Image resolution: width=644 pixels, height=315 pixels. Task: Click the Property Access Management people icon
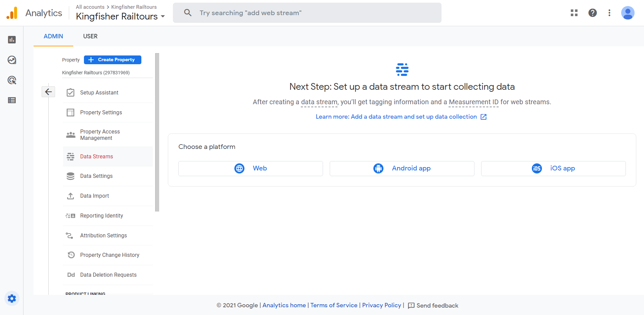(x=71, y=135)
